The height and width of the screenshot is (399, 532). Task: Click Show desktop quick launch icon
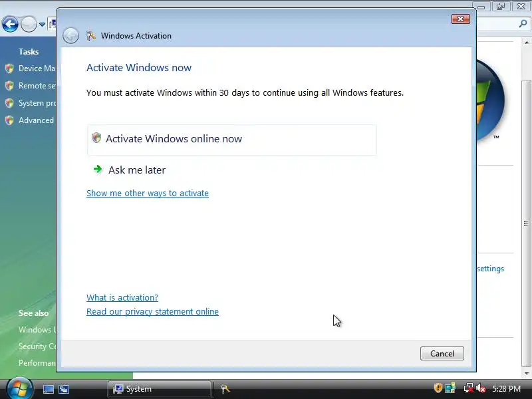point(48,389)
